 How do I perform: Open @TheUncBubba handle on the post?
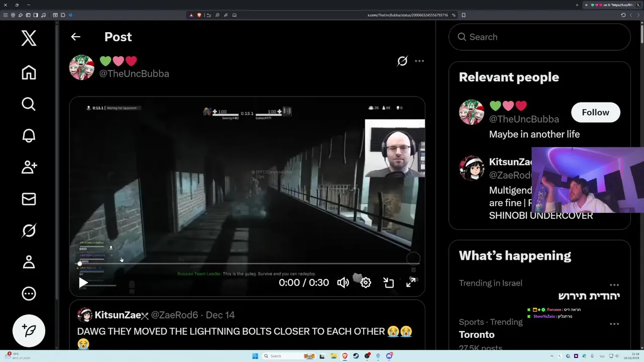pyautogui.click(x=134, y=73)
